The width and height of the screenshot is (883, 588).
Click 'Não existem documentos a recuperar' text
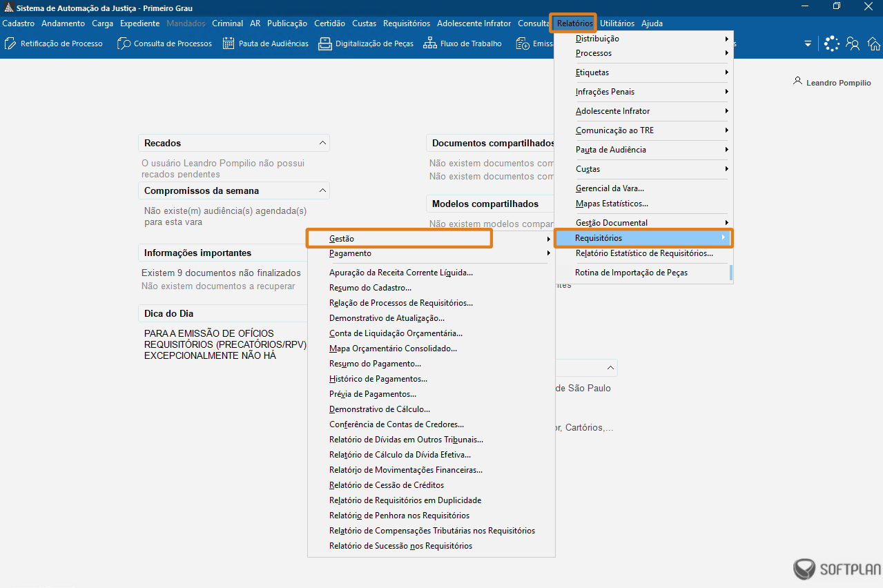tap(218, 286)
